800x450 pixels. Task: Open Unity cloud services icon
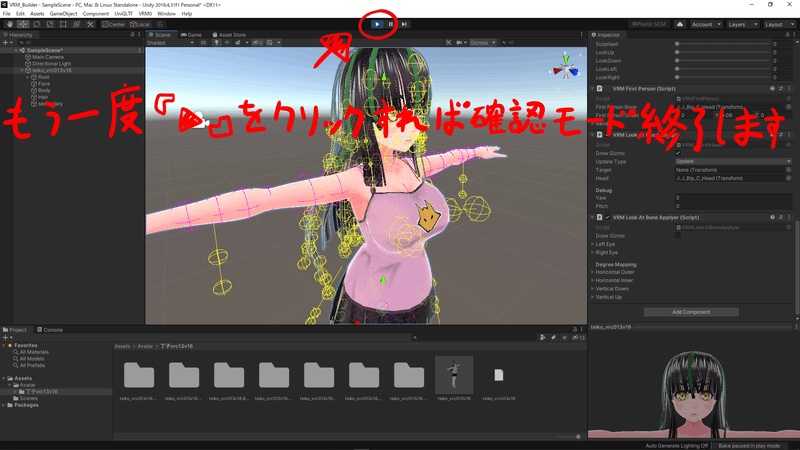[680, 24]
